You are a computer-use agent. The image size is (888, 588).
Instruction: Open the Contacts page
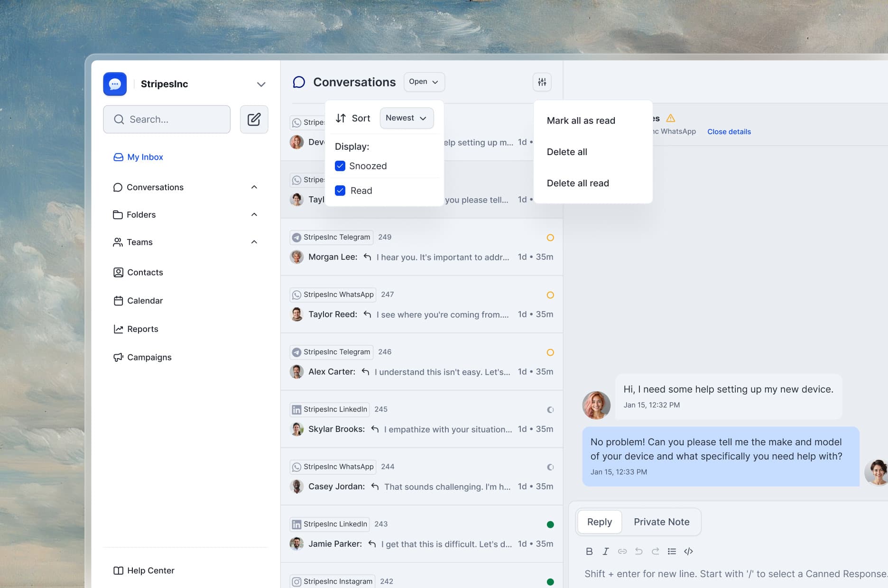coord(139,272)
